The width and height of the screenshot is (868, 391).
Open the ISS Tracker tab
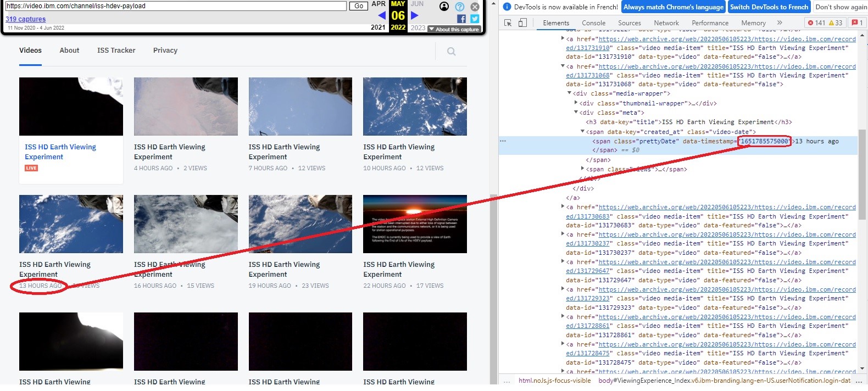(116, 51)
